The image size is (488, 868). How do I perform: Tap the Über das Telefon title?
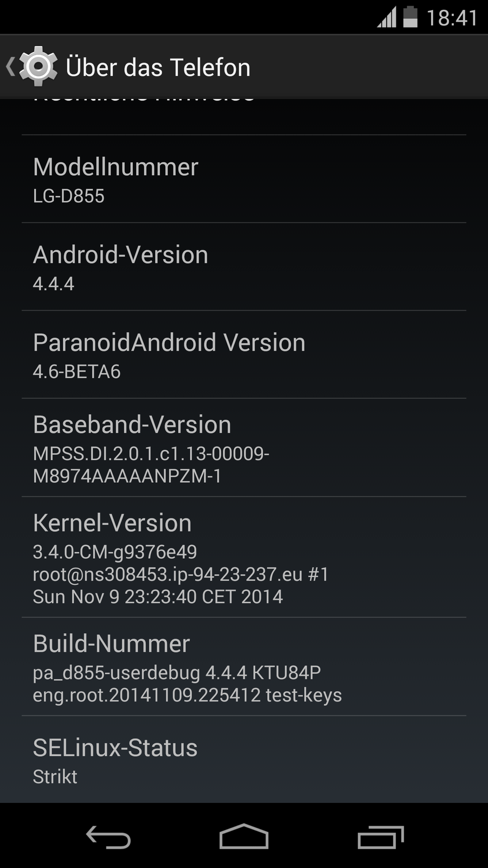point(158,67)
